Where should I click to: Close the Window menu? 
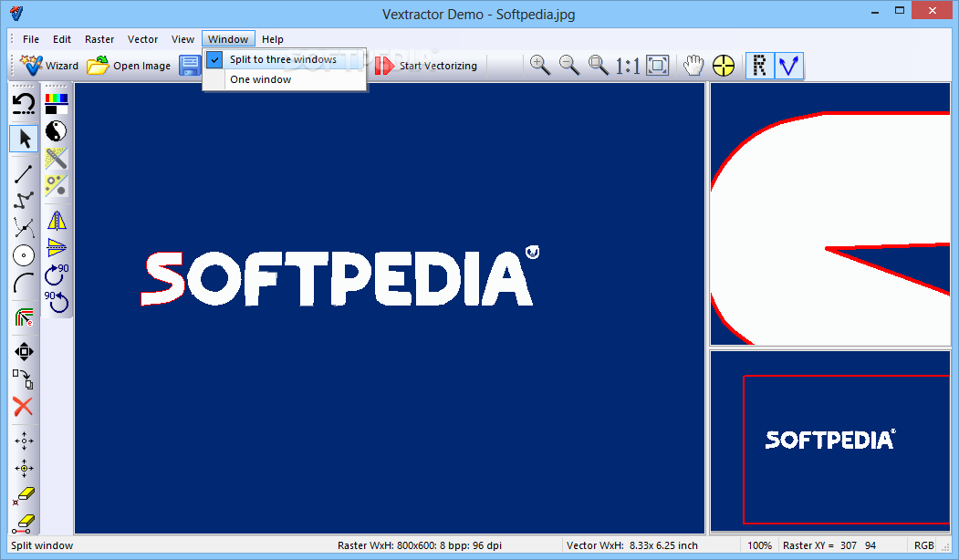[x=228, y=39]
